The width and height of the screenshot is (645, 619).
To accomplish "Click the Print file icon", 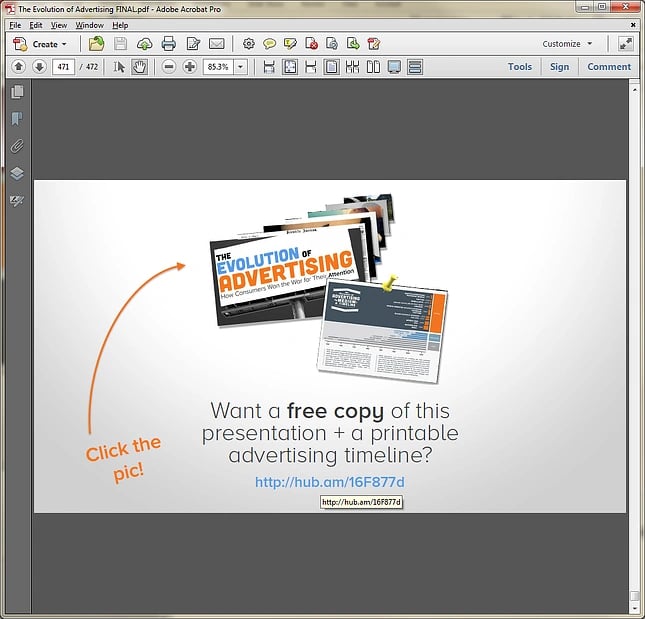I will 168,44.
